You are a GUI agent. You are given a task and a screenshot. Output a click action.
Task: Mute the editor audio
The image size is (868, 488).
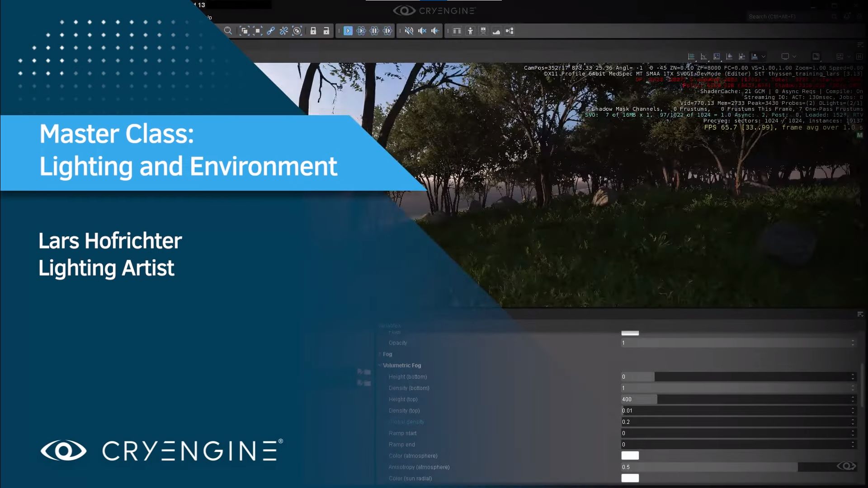(409, 31)
